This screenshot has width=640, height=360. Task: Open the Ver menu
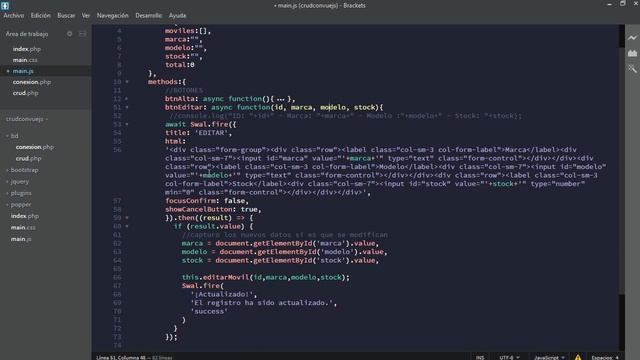point(86,16)
